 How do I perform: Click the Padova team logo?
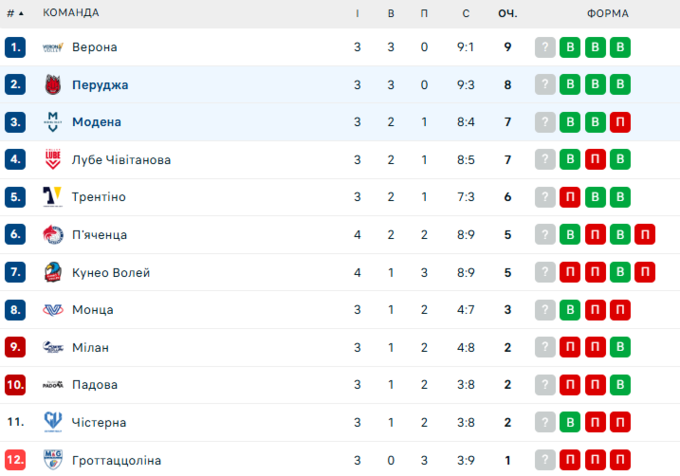point(53,385)
